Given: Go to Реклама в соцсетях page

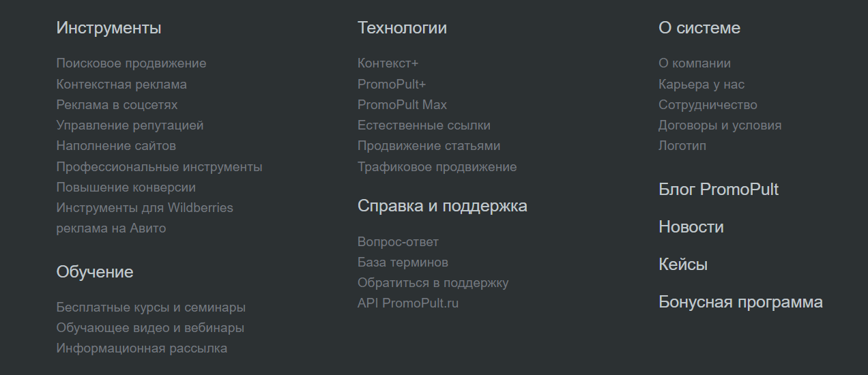Looking at the screenshot, I should point(117,105).
